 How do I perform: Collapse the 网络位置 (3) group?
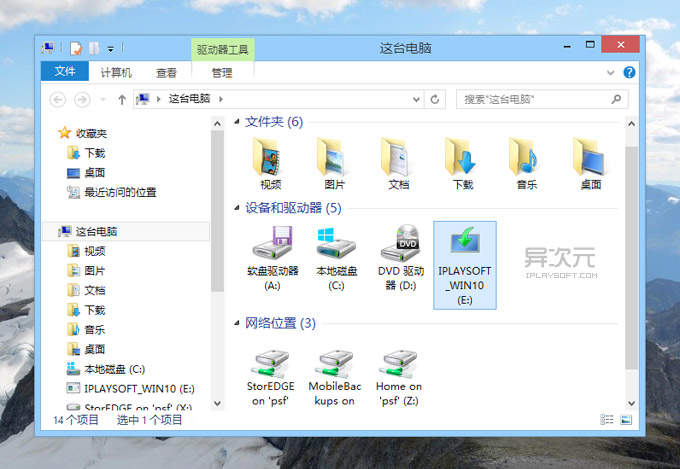coord(237,323)
